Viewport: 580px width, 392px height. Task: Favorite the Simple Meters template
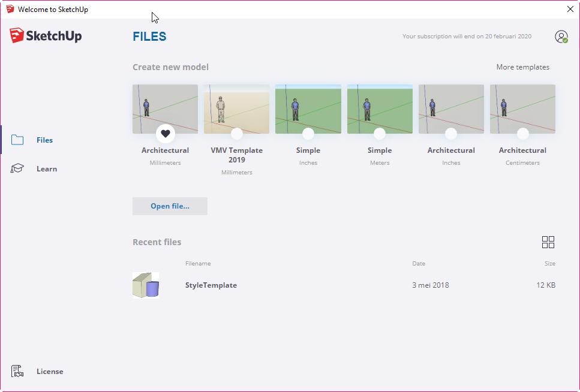(x=380, y=134)
